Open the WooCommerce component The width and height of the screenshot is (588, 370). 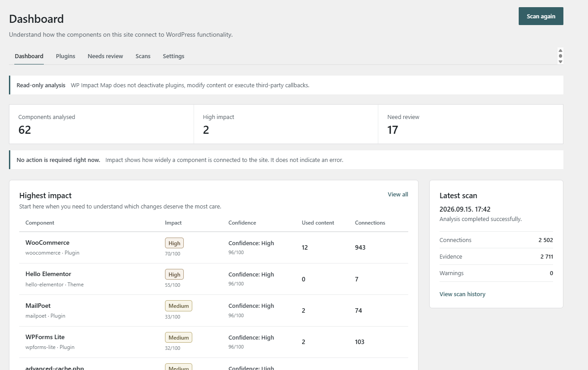pos(47,242)
